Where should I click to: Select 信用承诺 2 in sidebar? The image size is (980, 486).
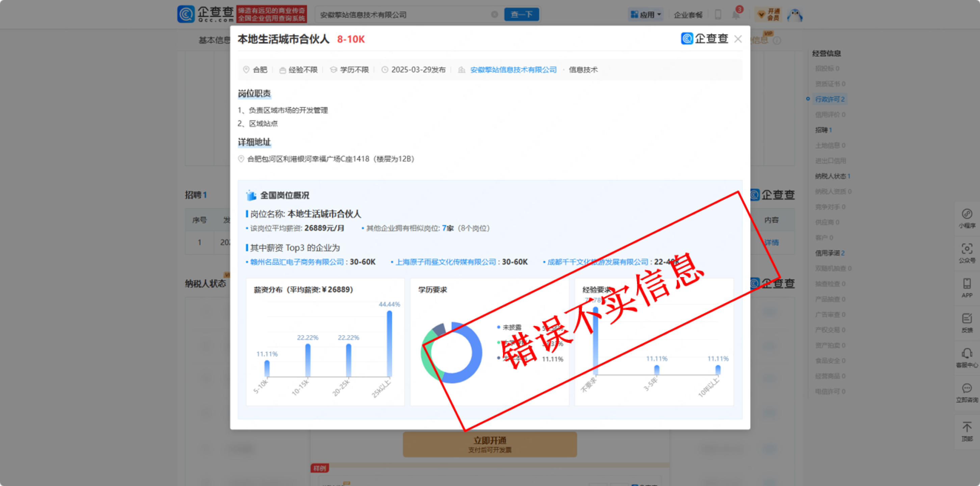[829, 252]
